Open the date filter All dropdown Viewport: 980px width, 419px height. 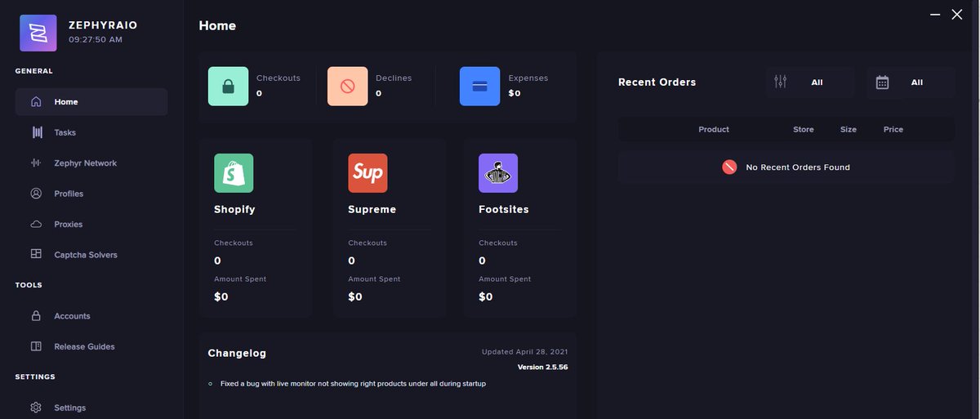click(911, 82)
